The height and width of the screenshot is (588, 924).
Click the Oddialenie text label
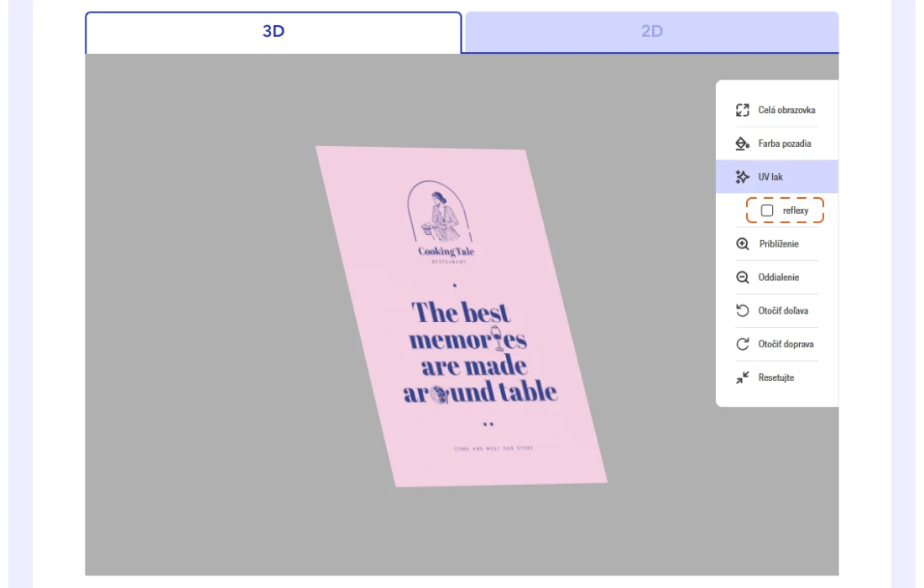779,278
